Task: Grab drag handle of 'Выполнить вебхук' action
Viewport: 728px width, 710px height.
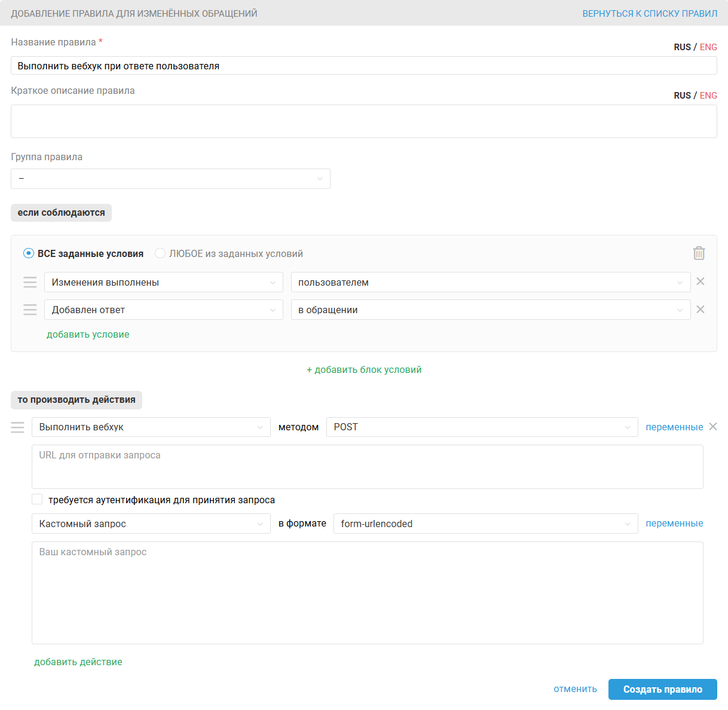Action: (x=17, y=427)
